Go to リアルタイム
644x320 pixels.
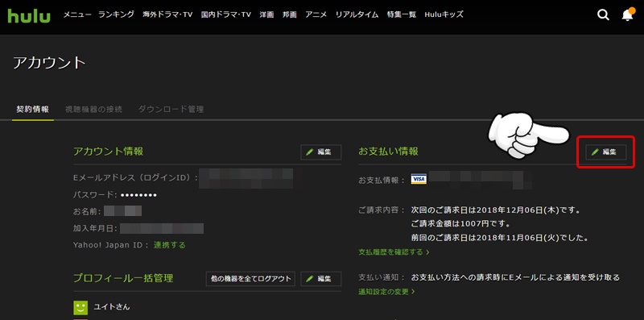pos(357,15)
